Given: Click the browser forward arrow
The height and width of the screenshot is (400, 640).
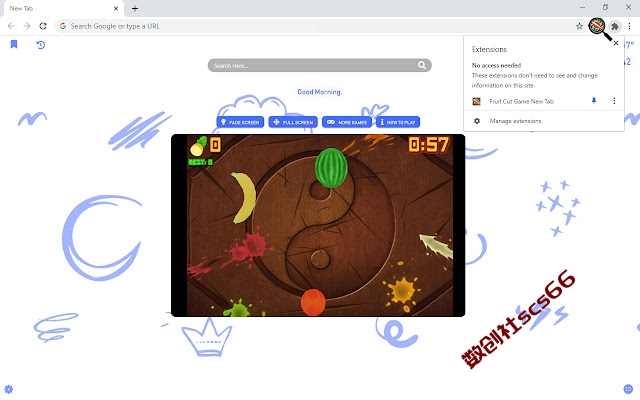Looking at the screenshot, I should pyautogui.click(x=27, y=26).
